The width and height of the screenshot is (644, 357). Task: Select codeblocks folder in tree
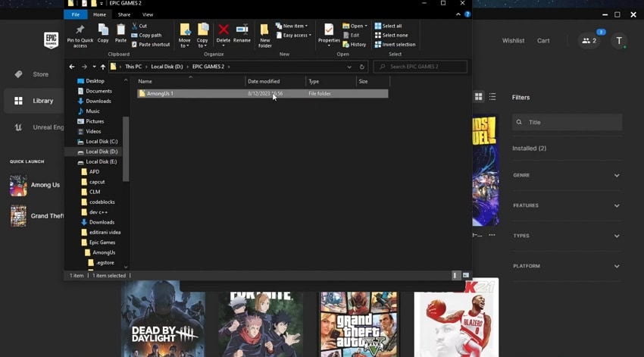(98, 202)
